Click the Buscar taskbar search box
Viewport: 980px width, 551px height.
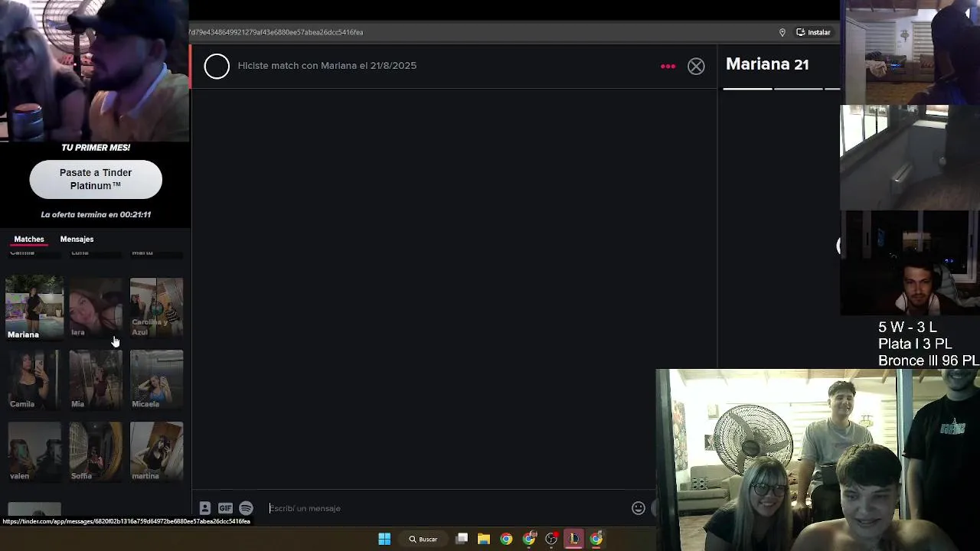pyautogui.click(x=423, y=539)
